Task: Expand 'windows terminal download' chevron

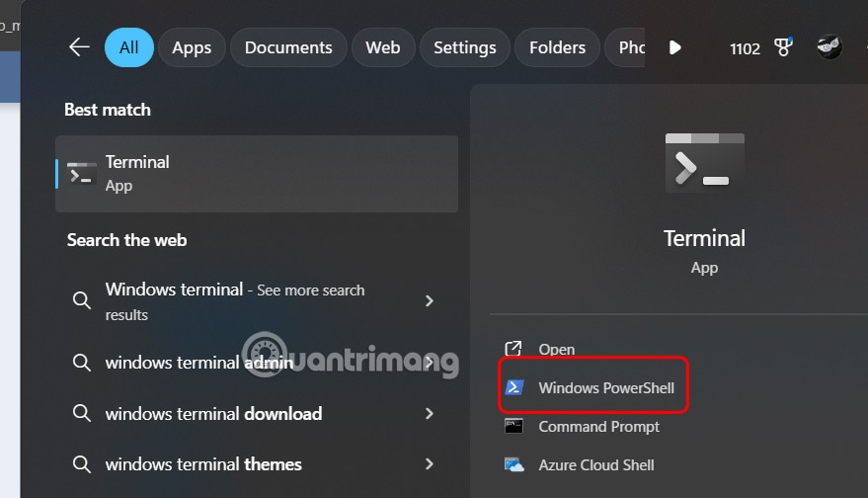Action: (x=430, y=414)
